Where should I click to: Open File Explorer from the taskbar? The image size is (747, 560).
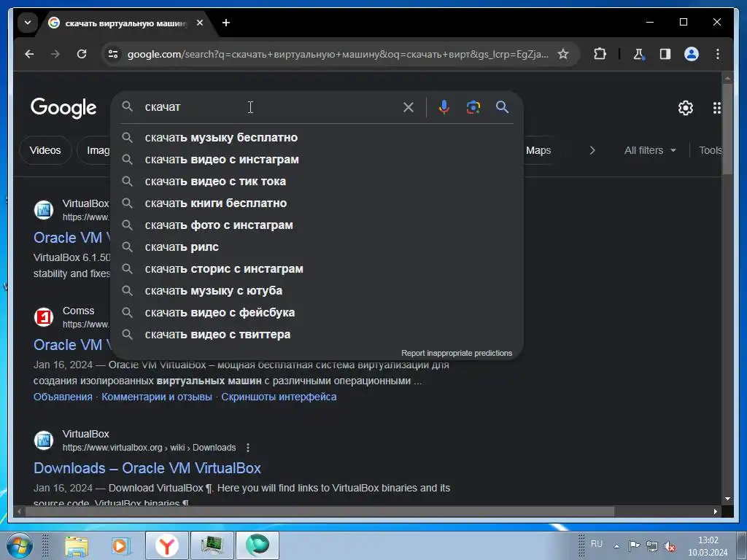[76, 545]
